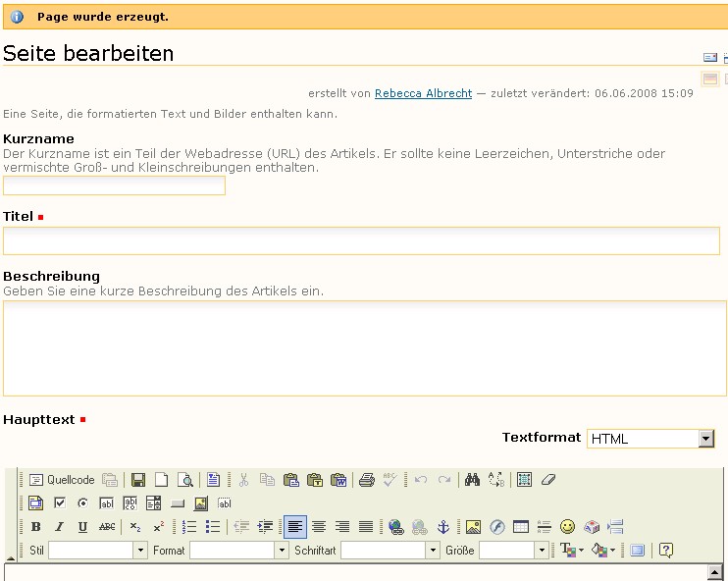Insert image button form icon

click(x=200, y=502)
